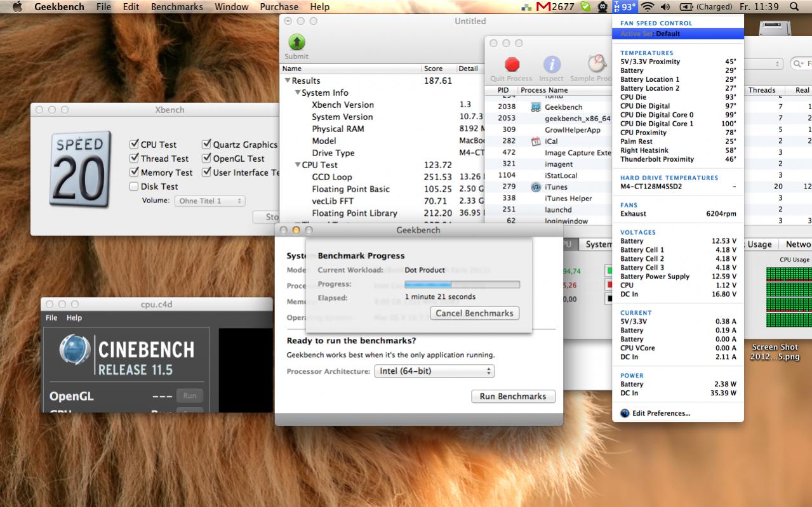
Task: Open the Wi-Fi status menu
Action: click(x=647, y=7)
